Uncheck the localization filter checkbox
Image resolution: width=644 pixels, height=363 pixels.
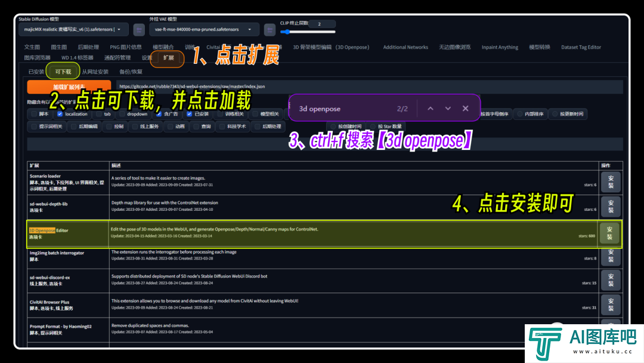tap(60, 114)
